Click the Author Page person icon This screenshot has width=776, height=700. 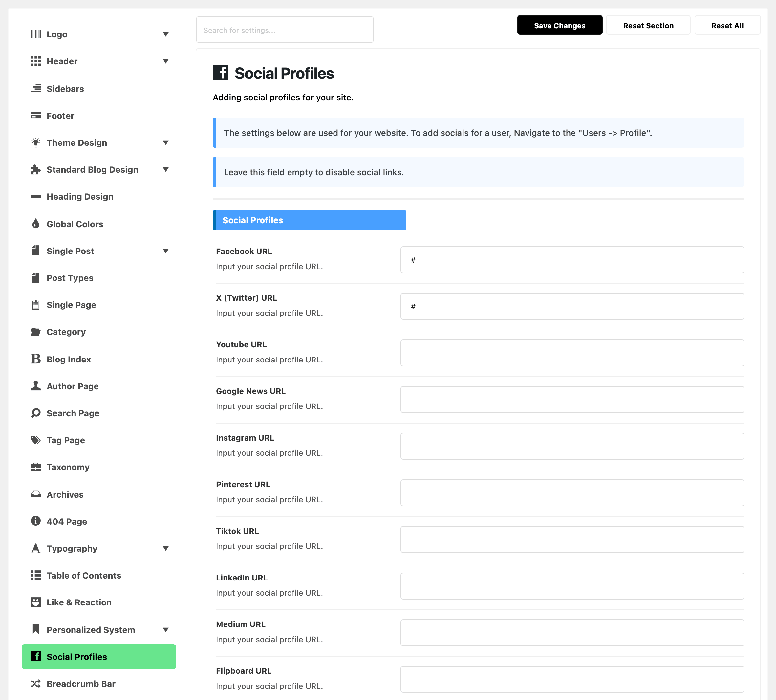[36, 386]
